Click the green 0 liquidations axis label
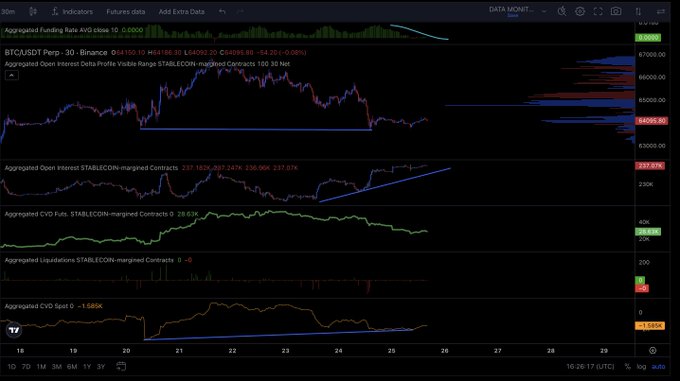Viewport: 680px width, 381px height. pyautogui.click(x=640, y=280)
